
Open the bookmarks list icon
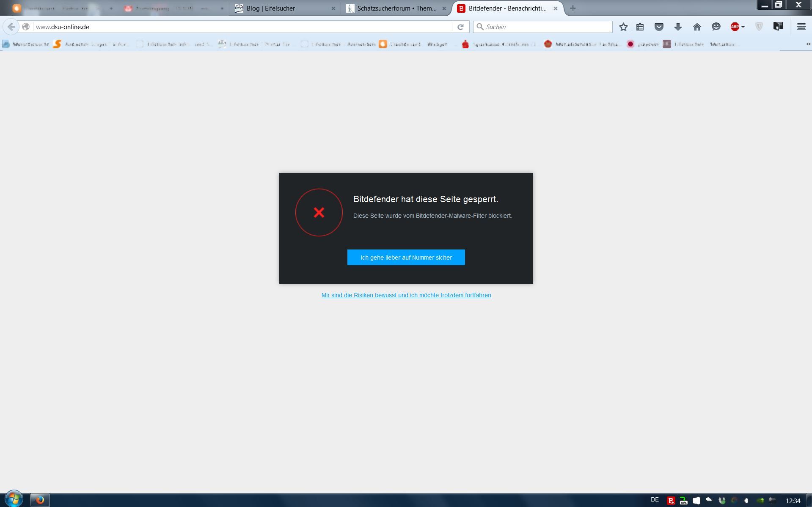[640, 27]
